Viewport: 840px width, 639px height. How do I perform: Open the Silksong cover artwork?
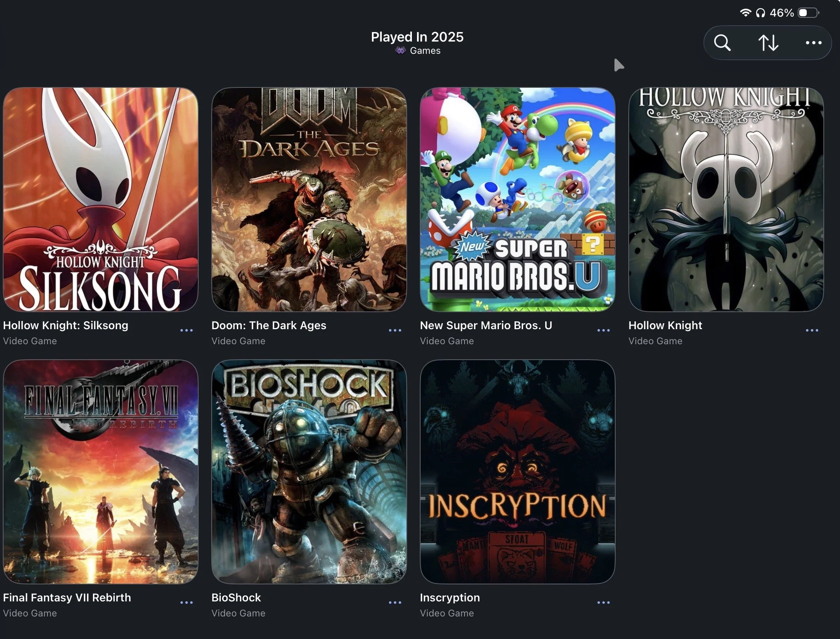pyautogui.click(x=100, y=199)
